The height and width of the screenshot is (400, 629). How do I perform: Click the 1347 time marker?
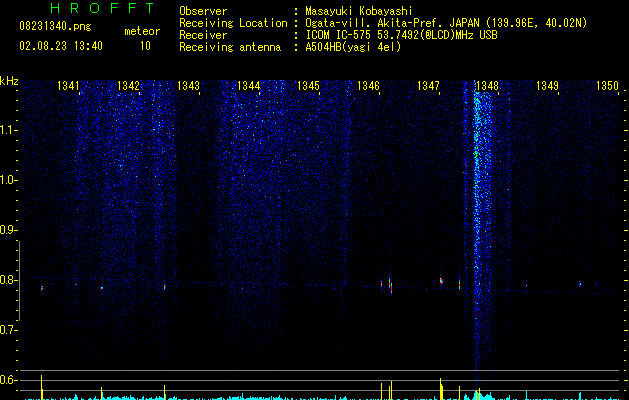click(428, 86)
